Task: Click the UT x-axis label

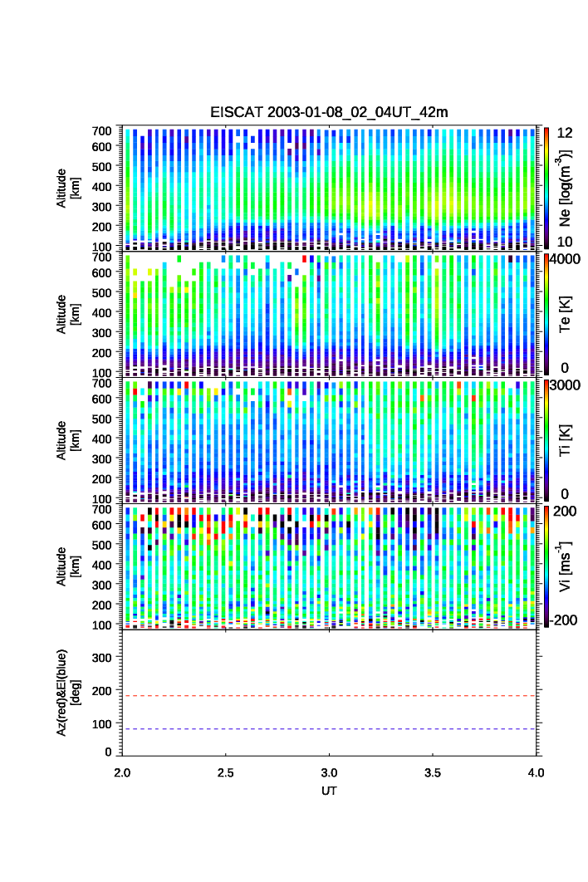Action: 330,791
